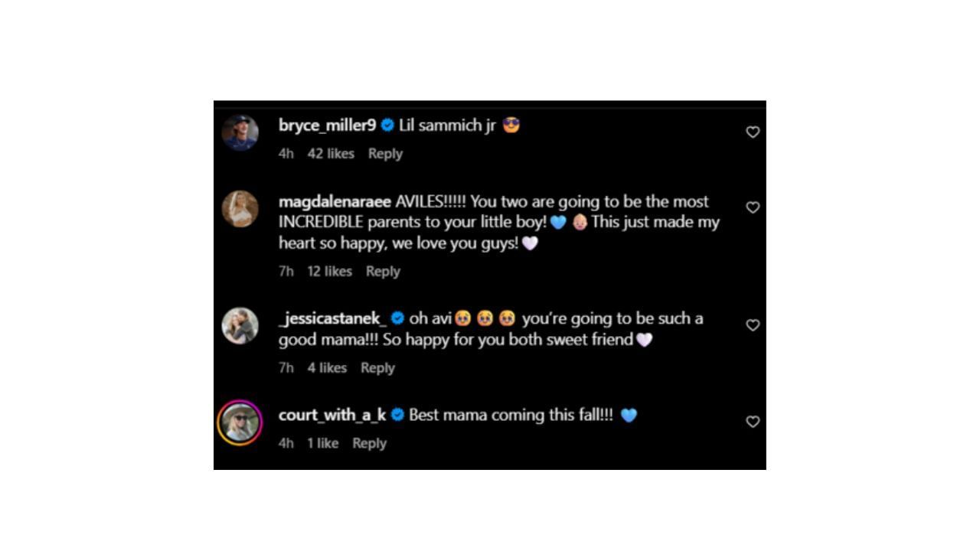Viewport: 980px width, 551px height.
Task: Like magdalenaraee's comment with the heart icon
Action: coord(753,207)
